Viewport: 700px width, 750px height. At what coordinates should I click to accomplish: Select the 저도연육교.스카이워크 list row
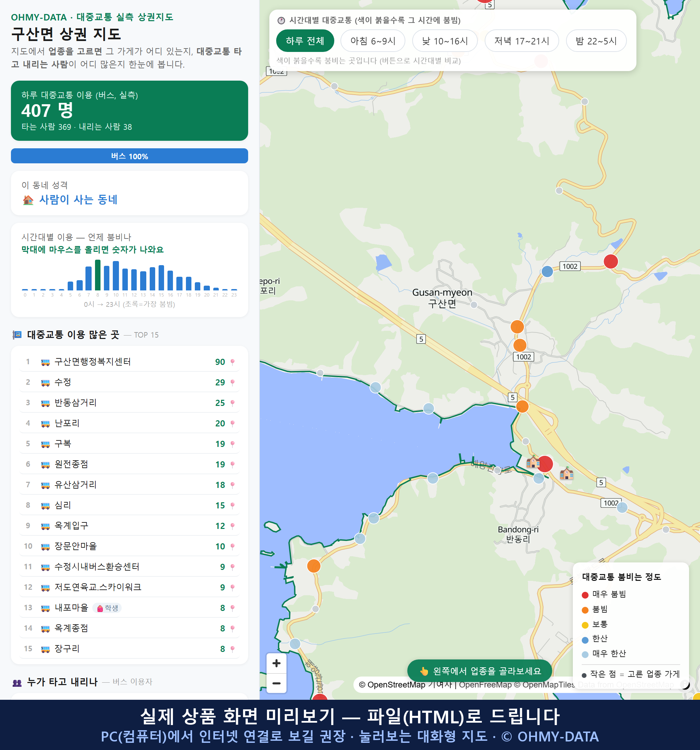pyautogui.click(x=130, y=587)
